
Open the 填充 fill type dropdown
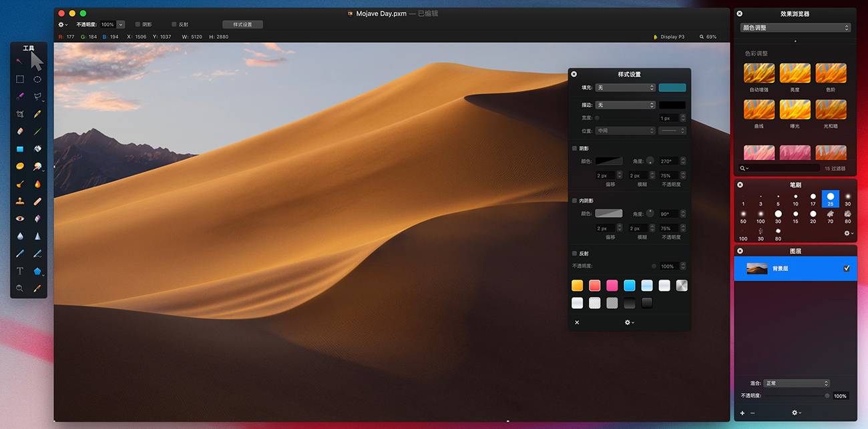625,87
